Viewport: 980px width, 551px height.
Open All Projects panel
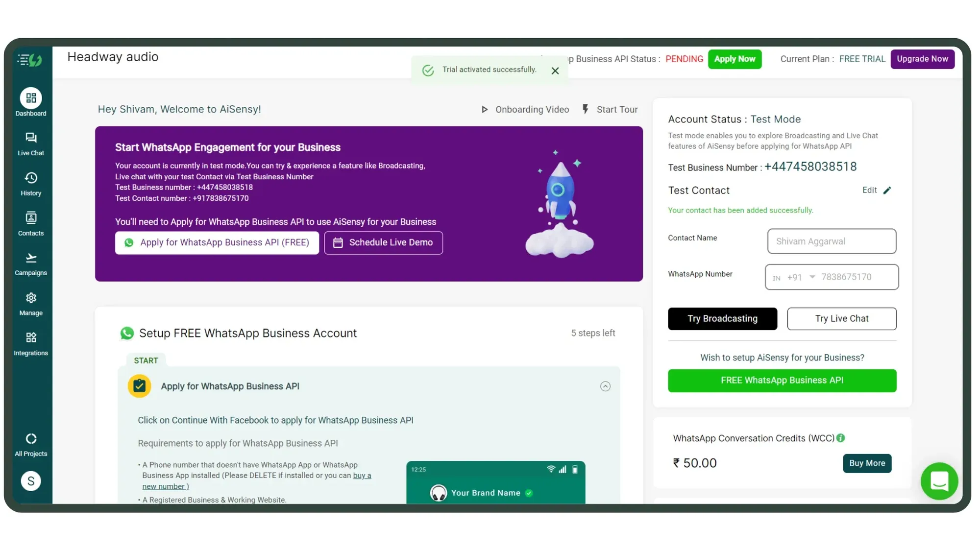(30, 444)
